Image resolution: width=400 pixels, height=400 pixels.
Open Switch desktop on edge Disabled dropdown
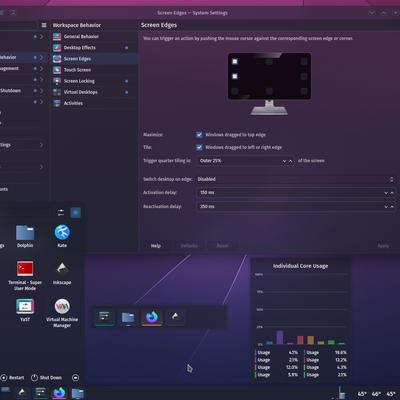tap(296, 179)
